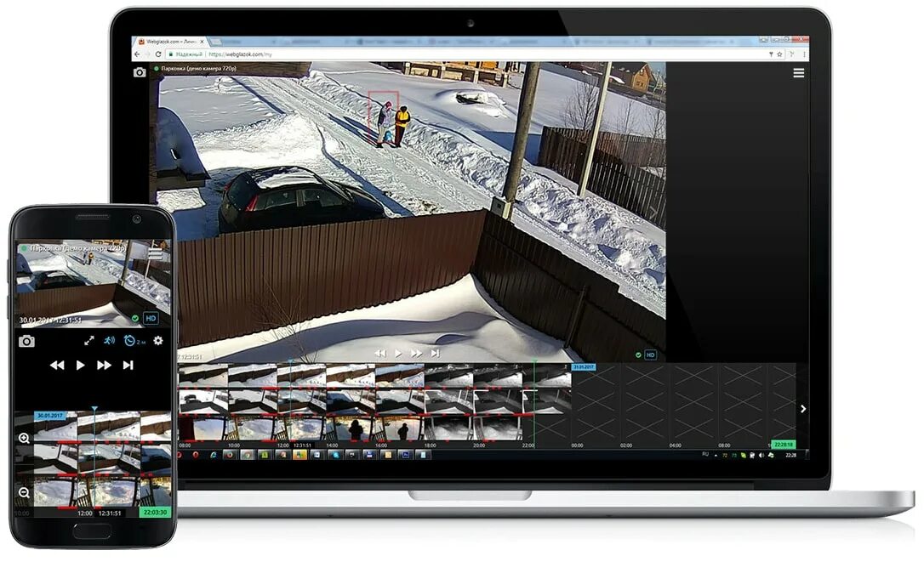Fast-forward the laptop video
Image resolution: width=924 pixels, height=573 pixels.
(x=416, y=354)
